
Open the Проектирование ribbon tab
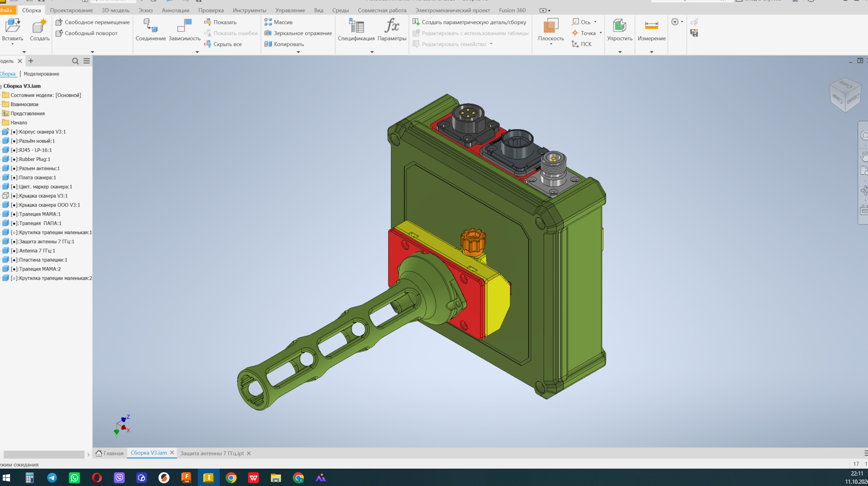click(x=71, y=10)
